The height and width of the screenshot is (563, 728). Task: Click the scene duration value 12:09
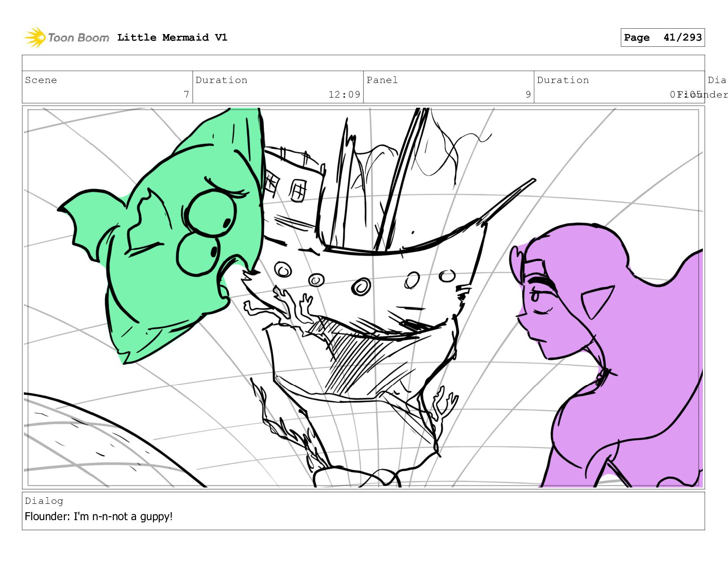pos(344,94)
